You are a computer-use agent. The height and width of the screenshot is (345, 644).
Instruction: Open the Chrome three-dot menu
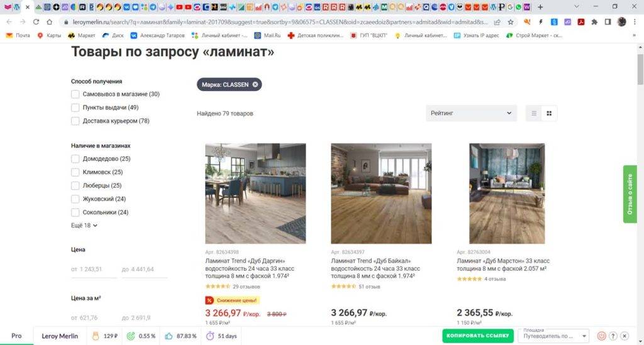coord(635,21)
